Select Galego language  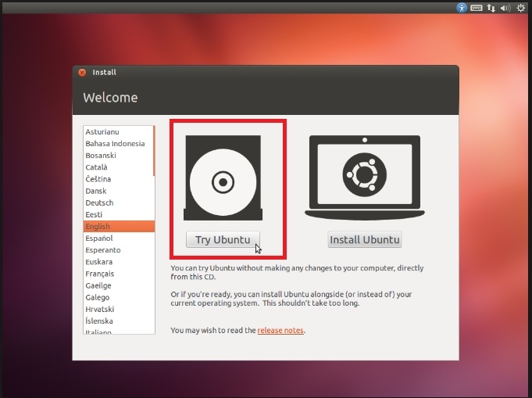pos(119,297)
